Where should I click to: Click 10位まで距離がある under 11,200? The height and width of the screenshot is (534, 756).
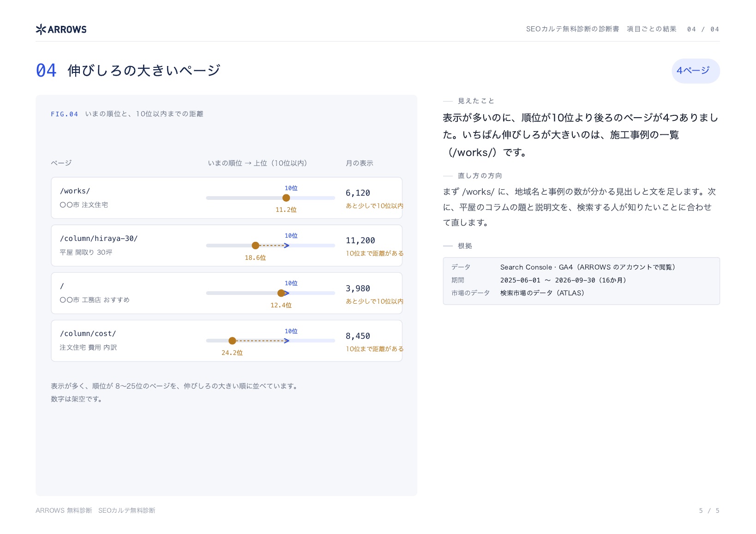(x=374, y=253)
